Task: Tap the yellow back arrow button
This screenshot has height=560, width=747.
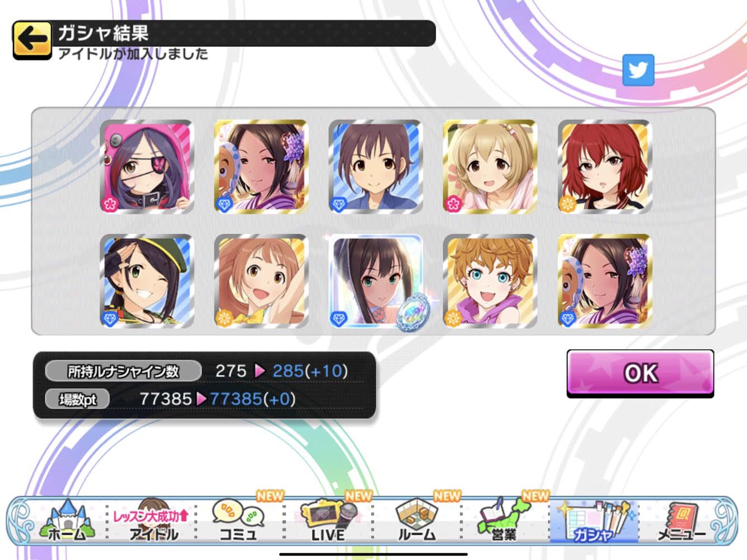Action: (x=32, y=40)
